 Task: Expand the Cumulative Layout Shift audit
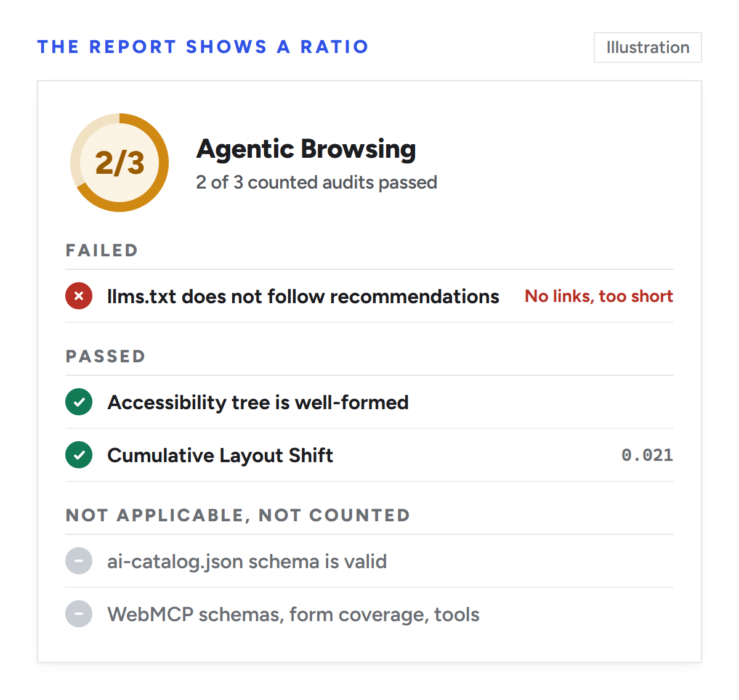tap(369, 455)
